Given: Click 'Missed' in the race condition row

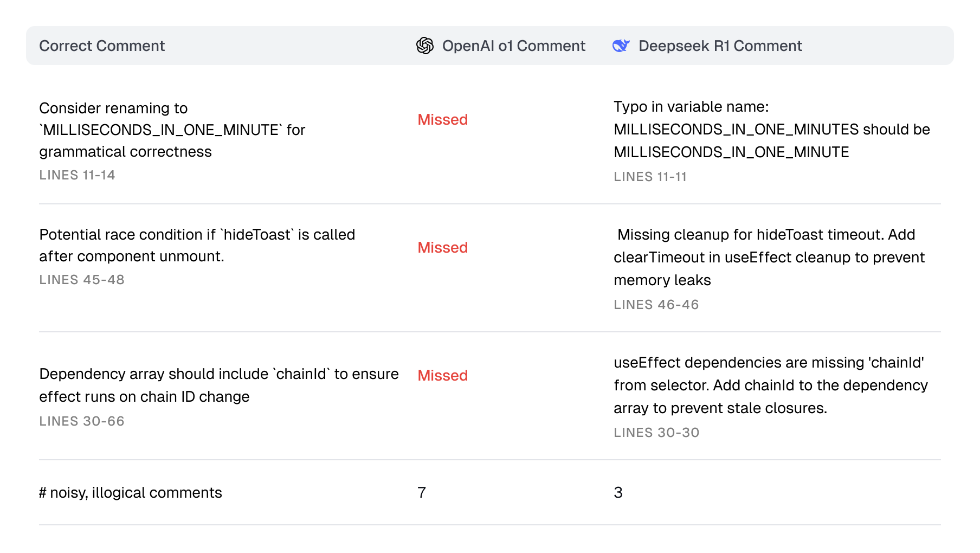Looking at the screenshot, I should click(x=442, y=247).
